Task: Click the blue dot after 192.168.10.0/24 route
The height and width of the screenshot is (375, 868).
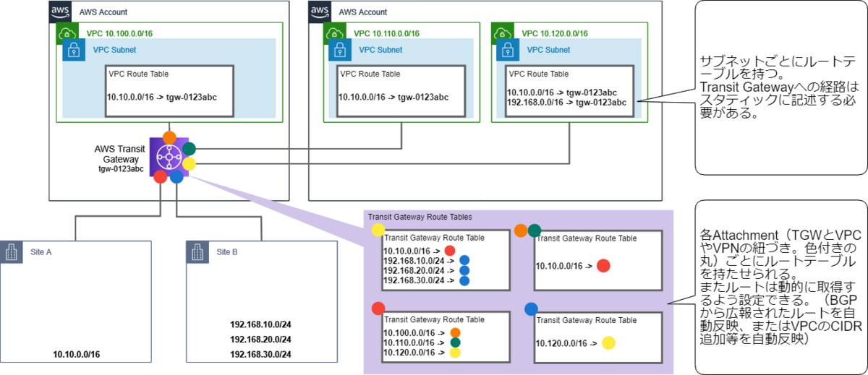Action: tap(465, 260)
